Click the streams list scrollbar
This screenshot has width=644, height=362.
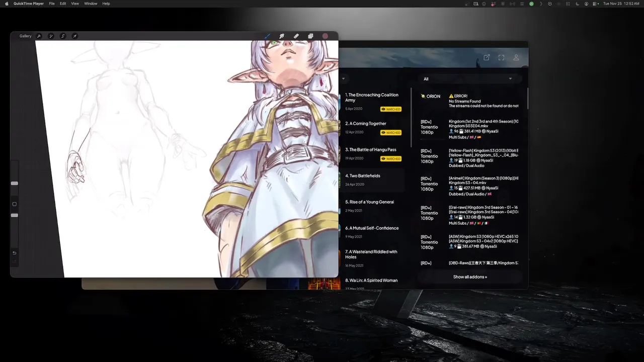[x=527, y=98]
